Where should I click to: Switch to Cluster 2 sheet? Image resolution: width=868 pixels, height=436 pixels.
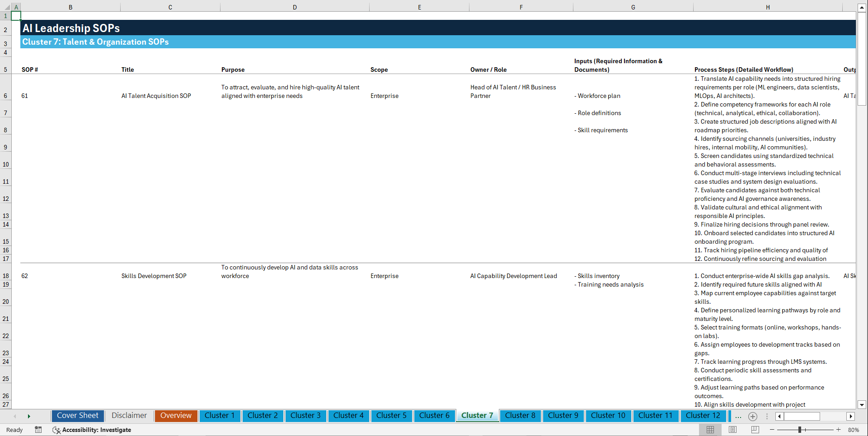tap(263, 416)
